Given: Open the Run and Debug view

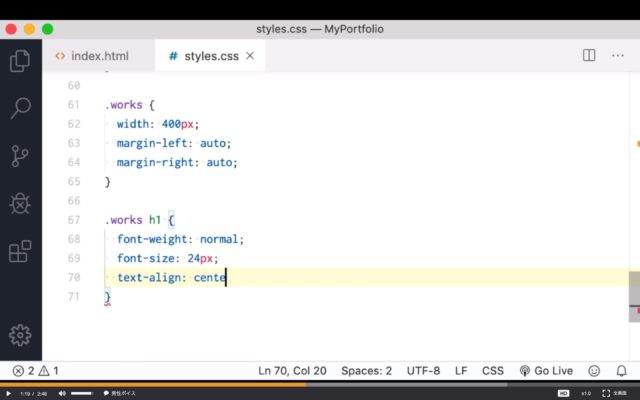Looking at the screenshot, I should (x=20, y=203).
